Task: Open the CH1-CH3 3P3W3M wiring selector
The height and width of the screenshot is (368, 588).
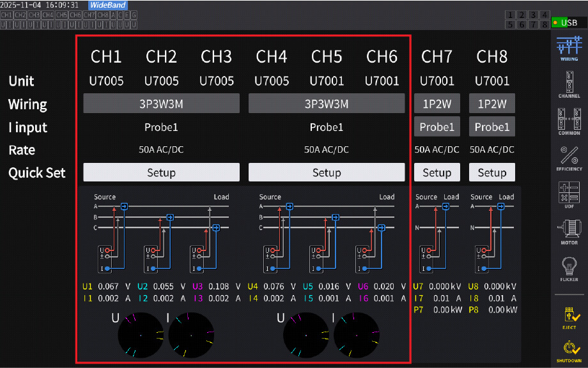Action: [161, 103]
